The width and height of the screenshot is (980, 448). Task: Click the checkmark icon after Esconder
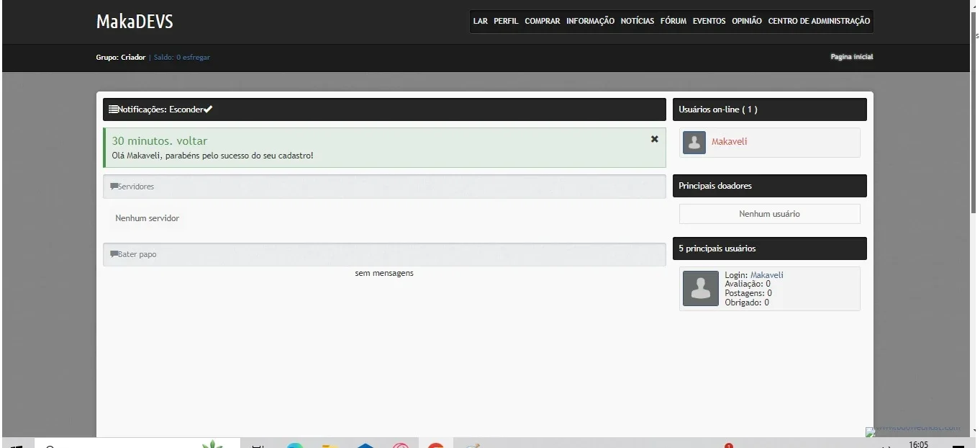tap(208, 109)
